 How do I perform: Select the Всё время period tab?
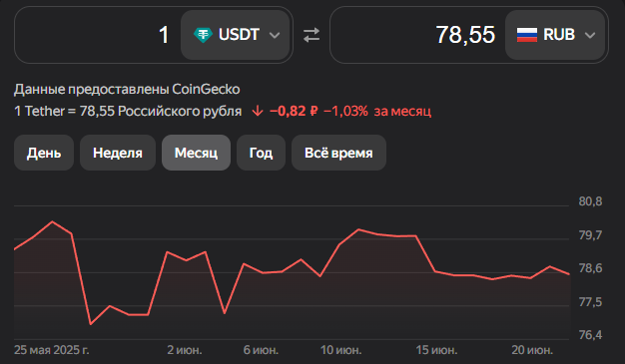click(338, 153)
